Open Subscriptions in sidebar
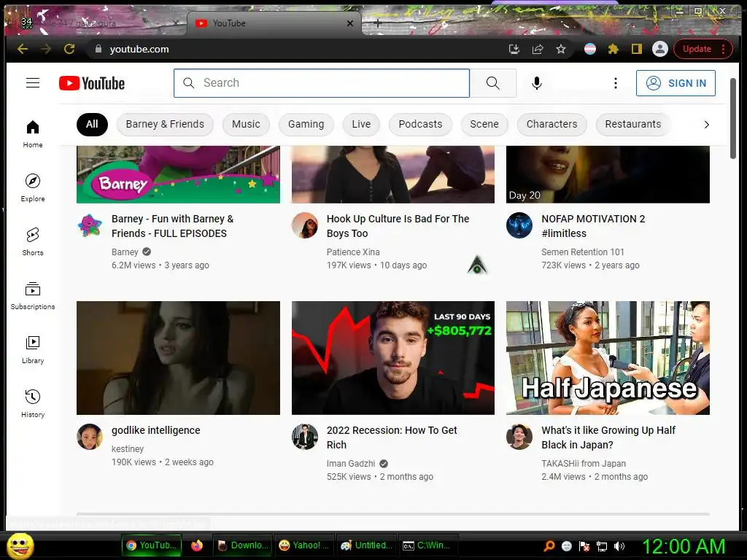Screen dimensions: 747x560 [x=32, y=295]
